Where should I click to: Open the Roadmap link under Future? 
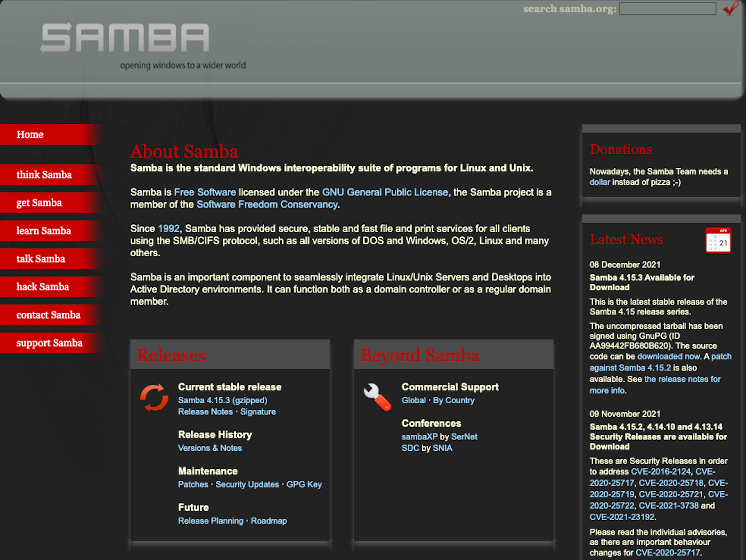pyautogui.click(x=269, y=521)
